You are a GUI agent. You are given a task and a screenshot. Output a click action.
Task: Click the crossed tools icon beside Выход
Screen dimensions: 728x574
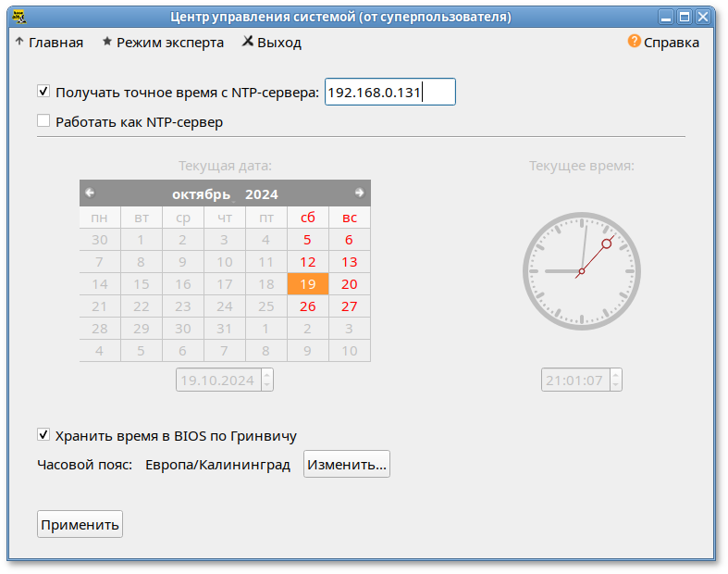[248, 41]
